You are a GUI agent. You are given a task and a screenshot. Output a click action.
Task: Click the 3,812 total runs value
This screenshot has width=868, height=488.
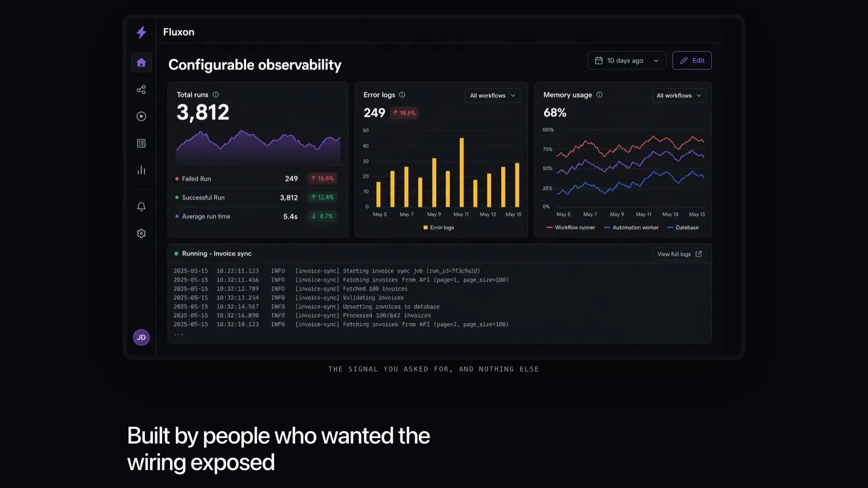(x=203, y=112)
